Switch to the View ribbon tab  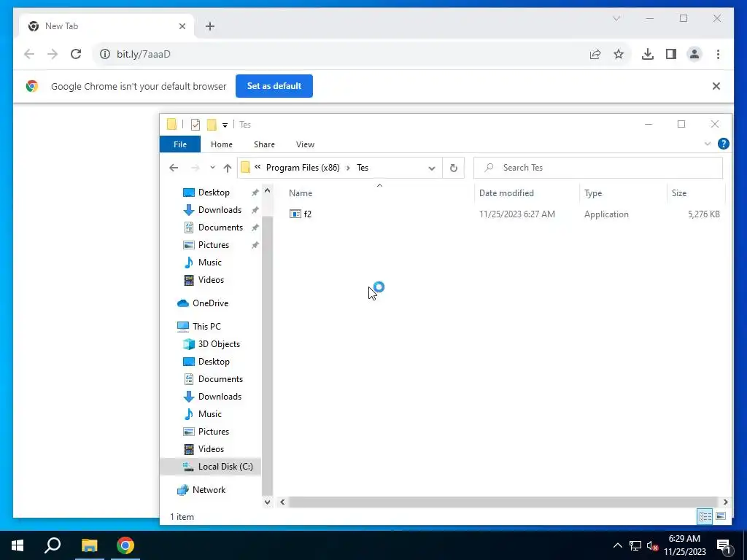pos(305,144)
